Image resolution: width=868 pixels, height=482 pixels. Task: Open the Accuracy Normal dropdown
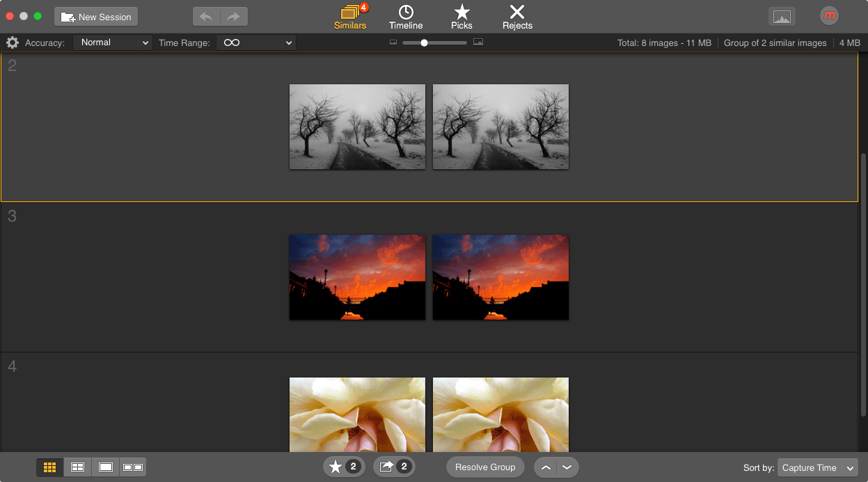(113, 42)
